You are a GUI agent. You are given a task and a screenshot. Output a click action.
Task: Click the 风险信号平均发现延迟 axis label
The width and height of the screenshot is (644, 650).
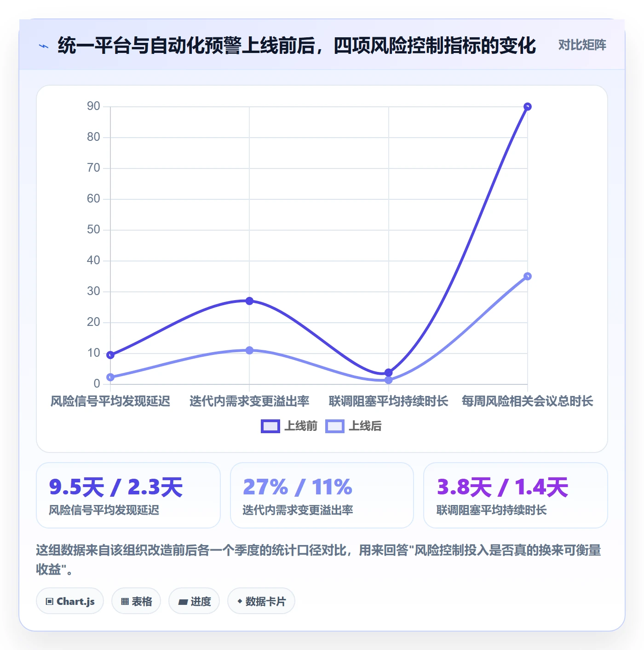(110, 401)
